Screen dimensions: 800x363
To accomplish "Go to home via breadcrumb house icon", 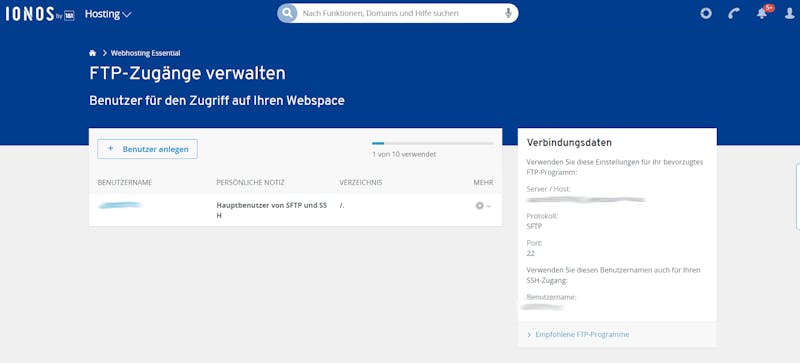I will pos(92,53).
